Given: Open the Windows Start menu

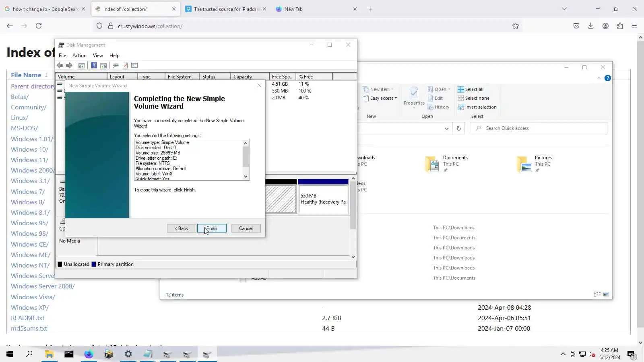Looking at the screenshot, I should tap(10, 354).
